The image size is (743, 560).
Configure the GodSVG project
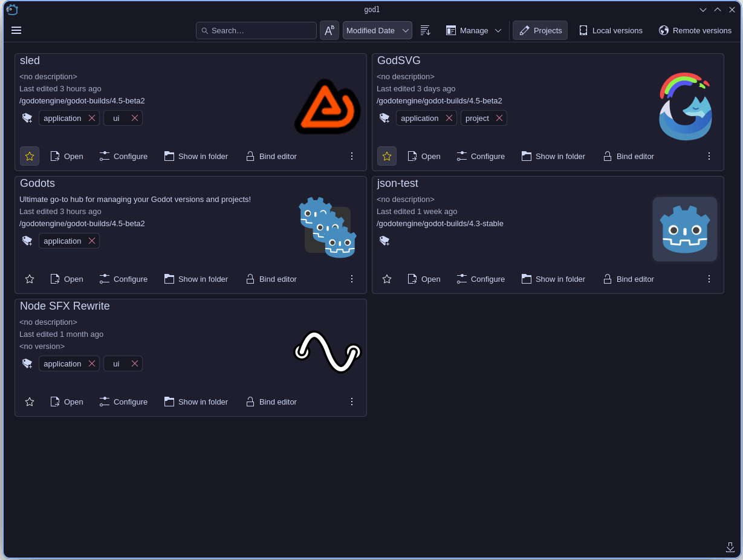point(481,156)
